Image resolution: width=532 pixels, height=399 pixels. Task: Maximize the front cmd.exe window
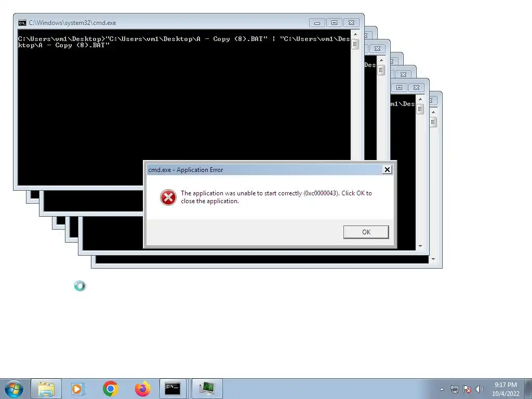coord(334,23)
